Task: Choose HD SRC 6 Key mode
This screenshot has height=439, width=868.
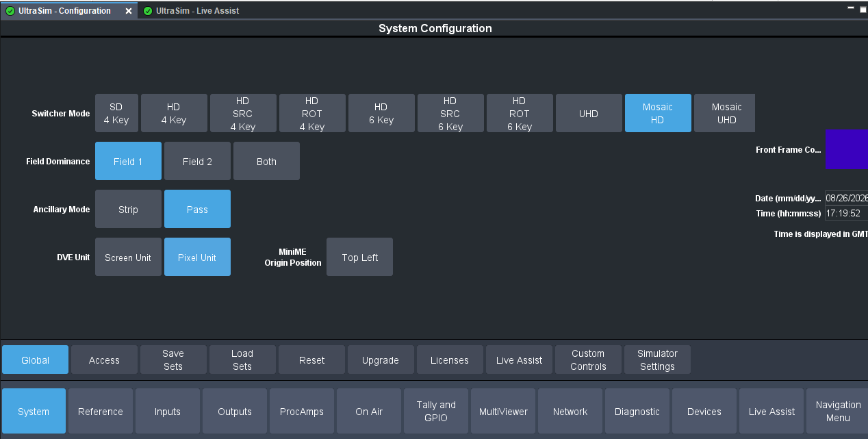Action: [x=450, y=113]
